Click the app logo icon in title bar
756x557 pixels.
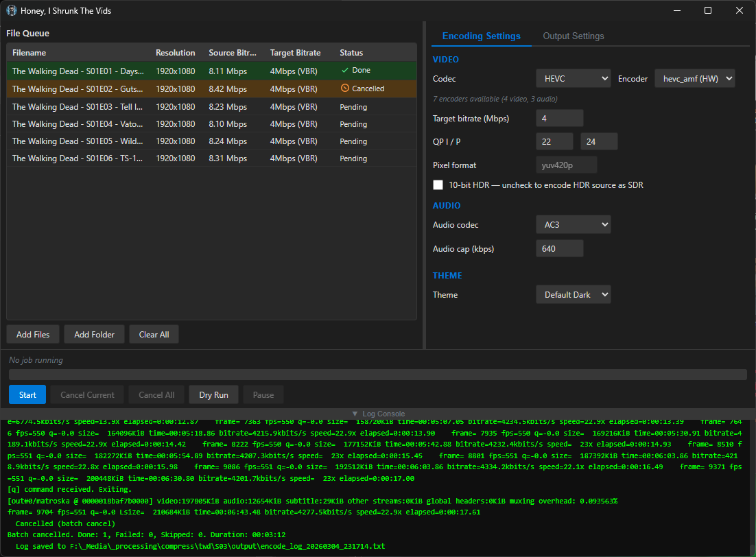click(12, 11)
